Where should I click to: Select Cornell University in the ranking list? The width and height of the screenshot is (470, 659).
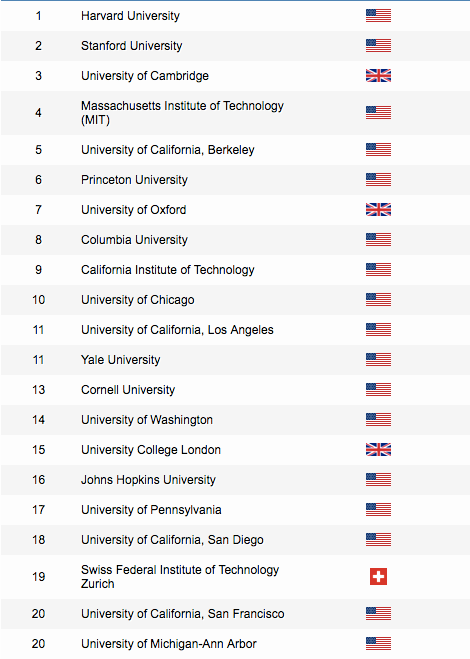click(128, 390)
